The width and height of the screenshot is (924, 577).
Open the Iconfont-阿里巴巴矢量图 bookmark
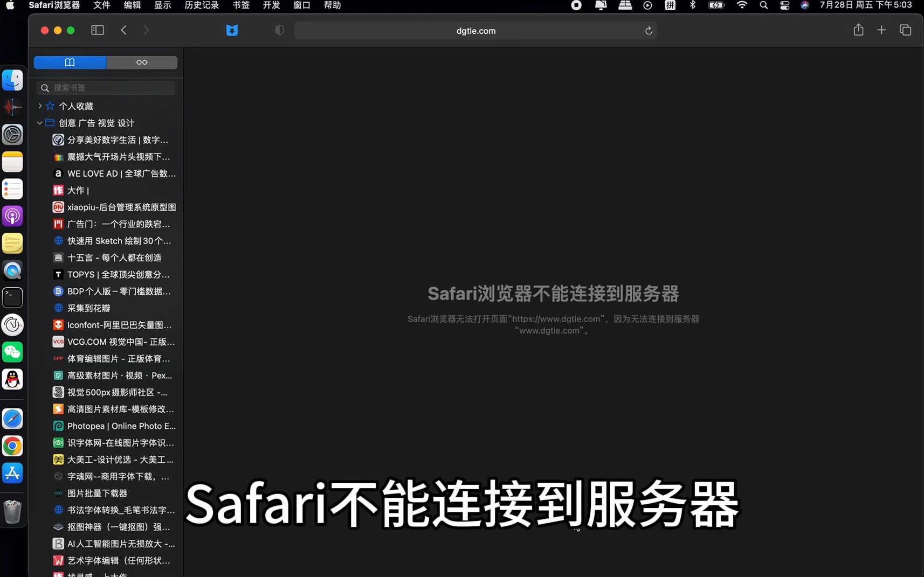tap(112, 325)
